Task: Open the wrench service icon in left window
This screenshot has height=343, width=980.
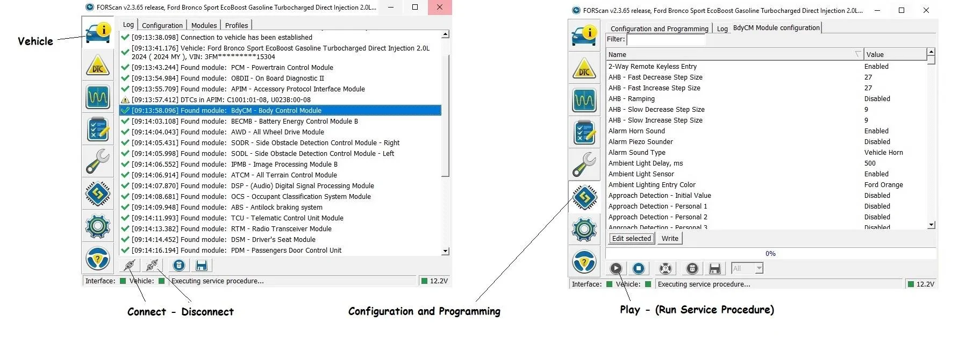Action: click(x=97, y=162)
